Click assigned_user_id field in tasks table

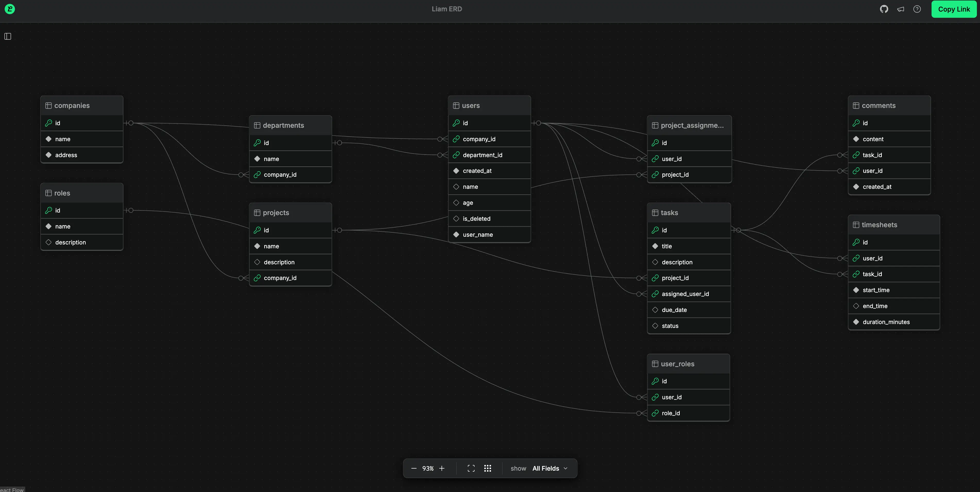click(x=685, y=294)
